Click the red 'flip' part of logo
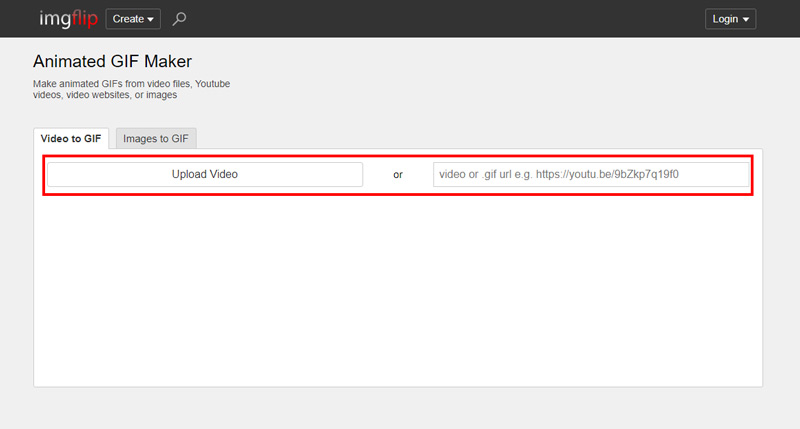Viewport: 800px width, 429px height. click(x=84, y=19)
